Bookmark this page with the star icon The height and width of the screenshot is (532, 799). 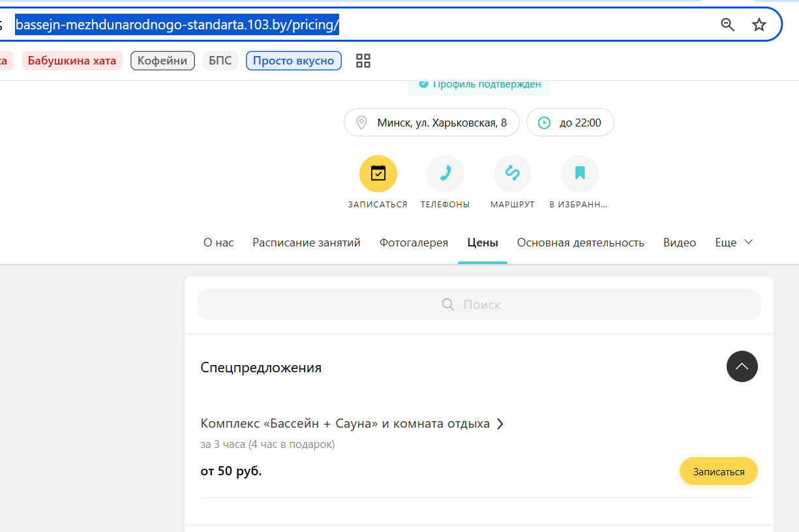(x=759, y=25)
